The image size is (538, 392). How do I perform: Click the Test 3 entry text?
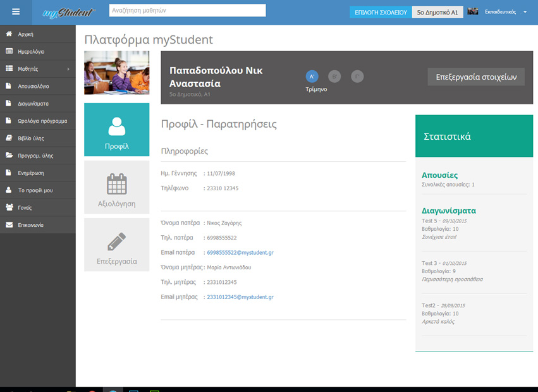click(444, 263)
